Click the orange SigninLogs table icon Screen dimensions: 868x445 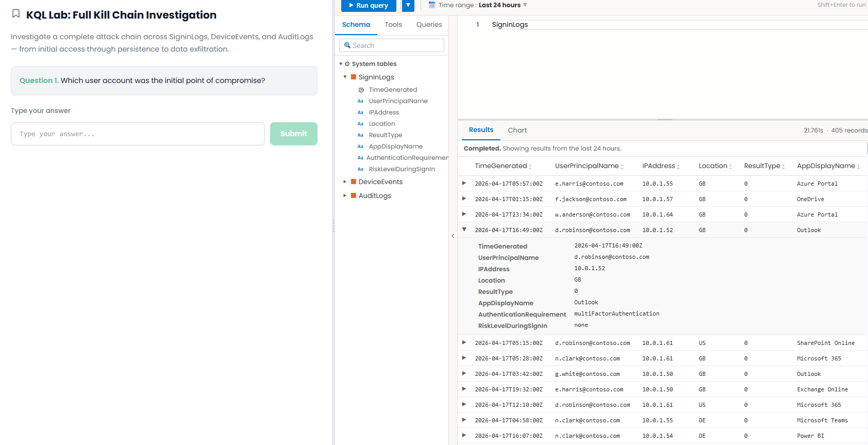coord(354,77)
